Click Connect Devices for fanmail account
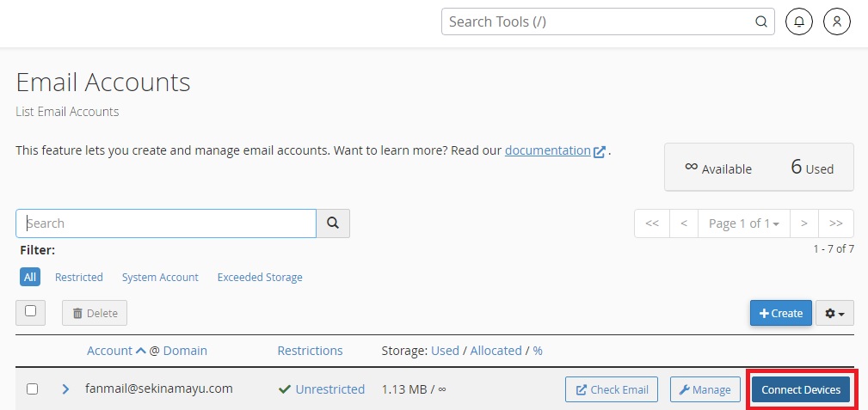The width and height of the screenshot is (868, 410). click(800, 389)
